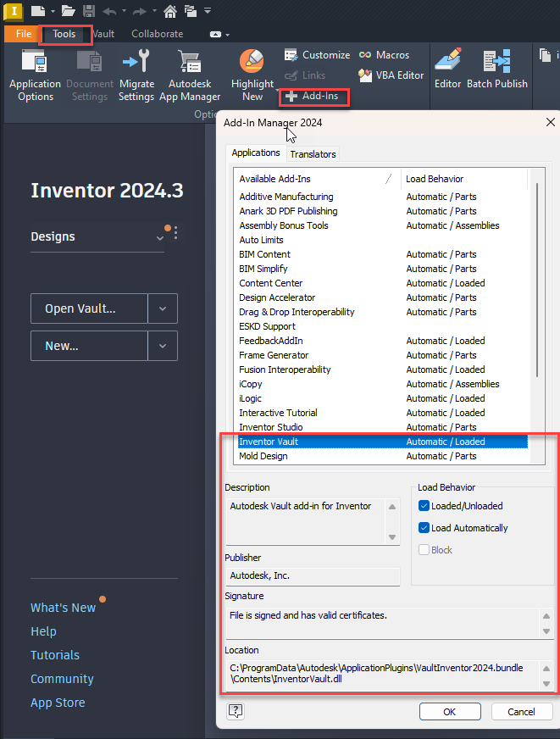Launch the VBA Editor
Image resolution: width=560 pixels, height=739 pixels.
[391, 75]
